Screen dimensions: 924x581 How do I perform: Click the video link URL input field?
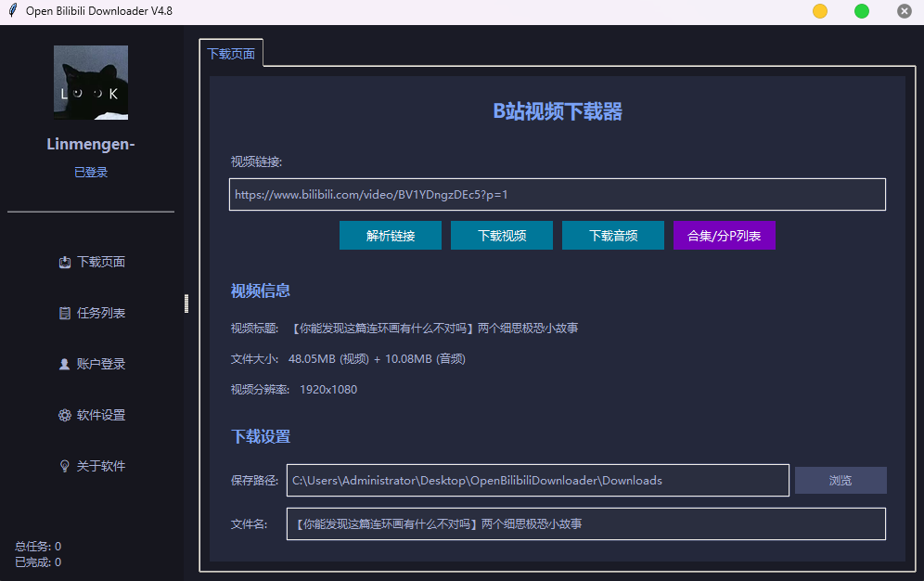(557, 195)
